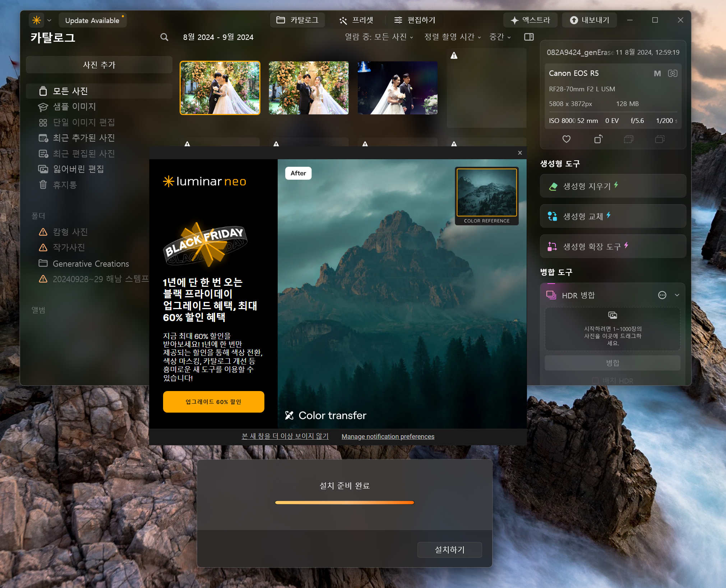Switch to the 편집하기 tab

click(x=415, y=20)
